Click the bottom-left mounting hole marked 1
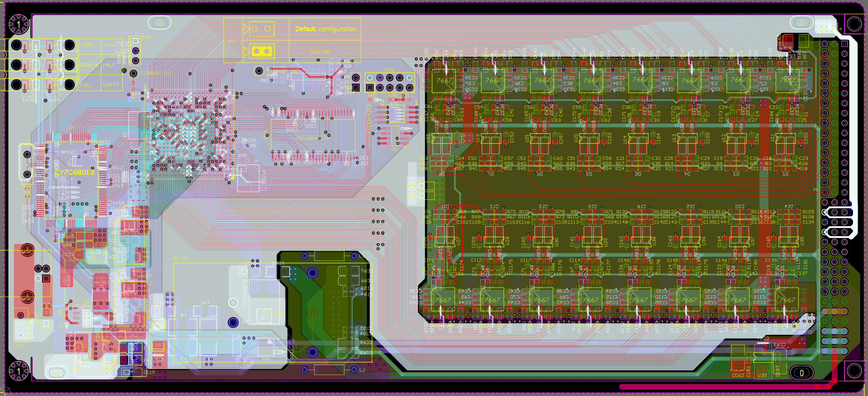868x396 pixels. pyautogui.click(x=19, y=371)
